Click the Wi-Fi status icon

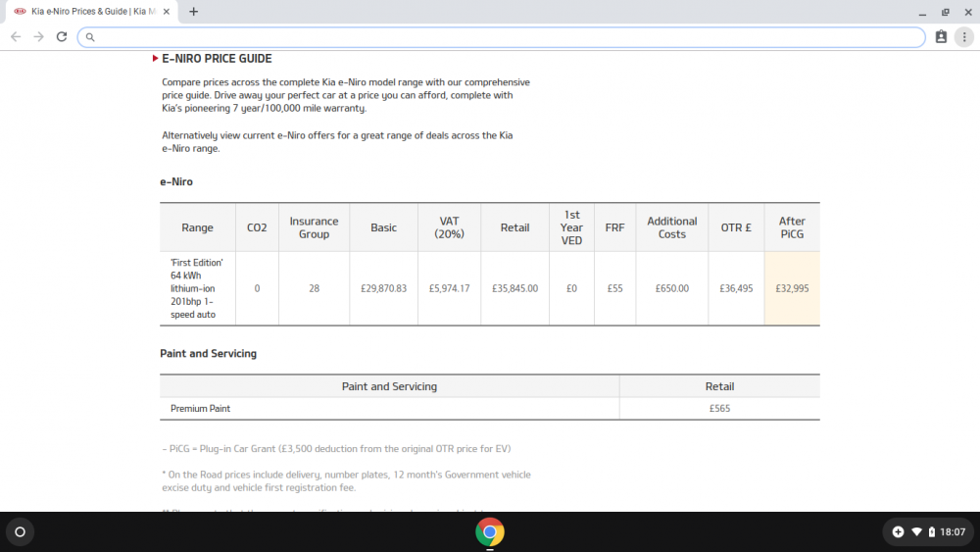[916, 532]
